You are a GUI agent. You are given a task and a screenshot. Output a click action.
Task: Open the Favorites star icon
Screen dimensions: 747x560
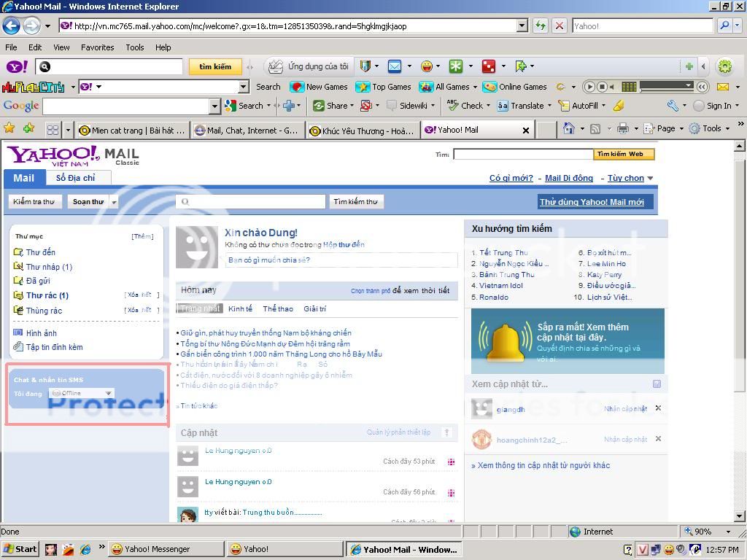9,129
